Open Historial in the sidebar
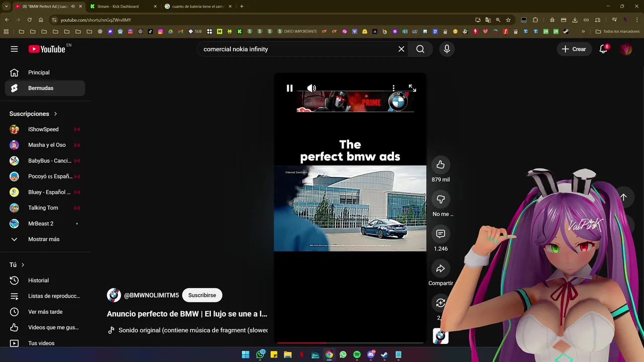 (45, 280)
